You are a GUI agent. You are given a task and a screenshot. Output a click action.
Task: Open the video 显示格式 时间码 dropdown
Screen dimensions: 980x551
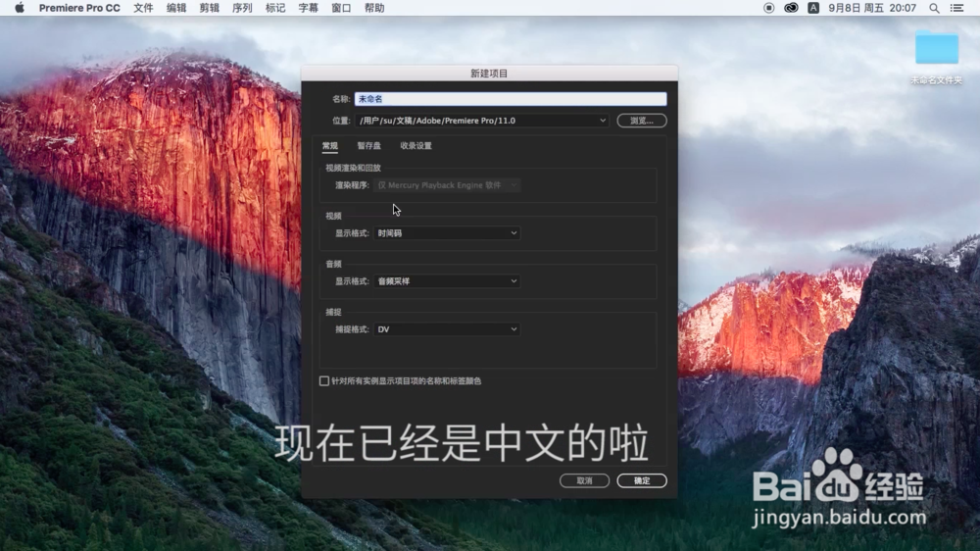coord(447,233)
